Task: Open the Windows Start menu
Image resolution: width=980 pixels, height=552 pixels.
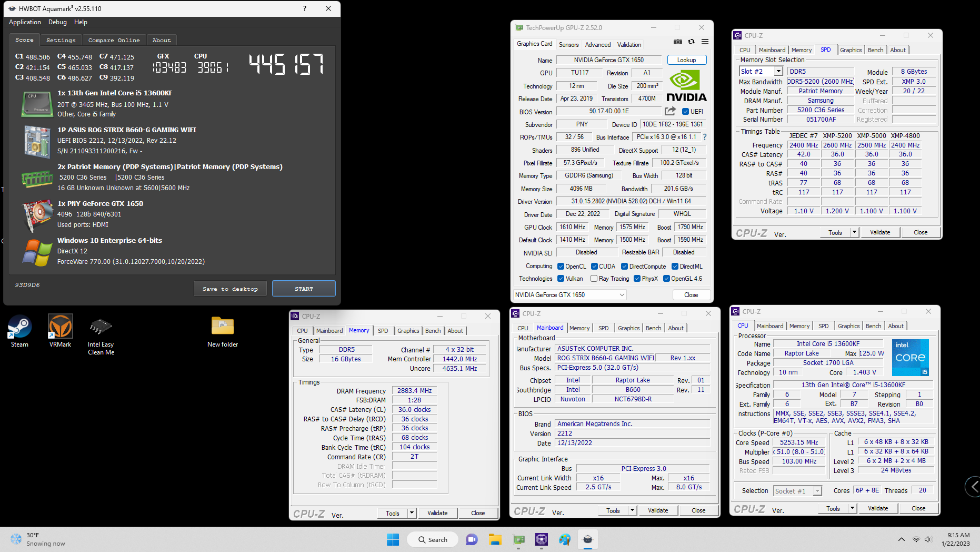Action: click(x=393, y=539)
